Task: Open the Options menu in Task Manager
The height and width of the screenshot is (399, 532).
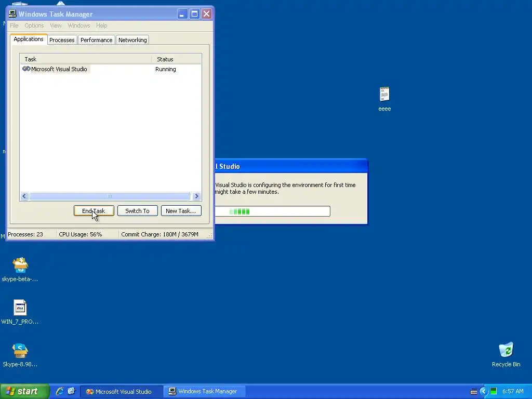Action: pyautogui.click(x=34, y=25)
